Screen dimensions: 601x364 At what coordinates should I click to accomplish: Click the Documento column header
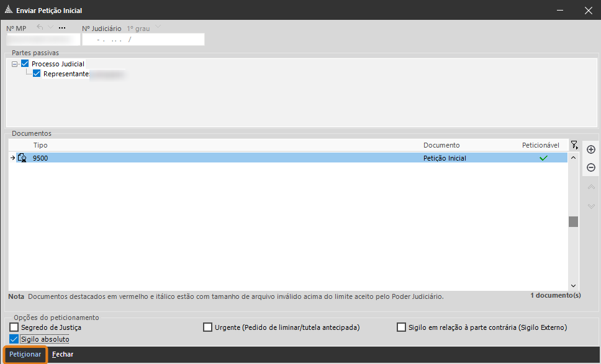click(x=441, y=145)
